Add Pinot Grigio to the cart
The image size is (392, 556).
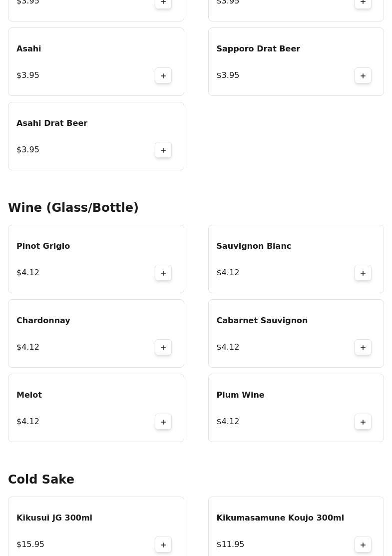pyautogui.click(x=163, y=273)
